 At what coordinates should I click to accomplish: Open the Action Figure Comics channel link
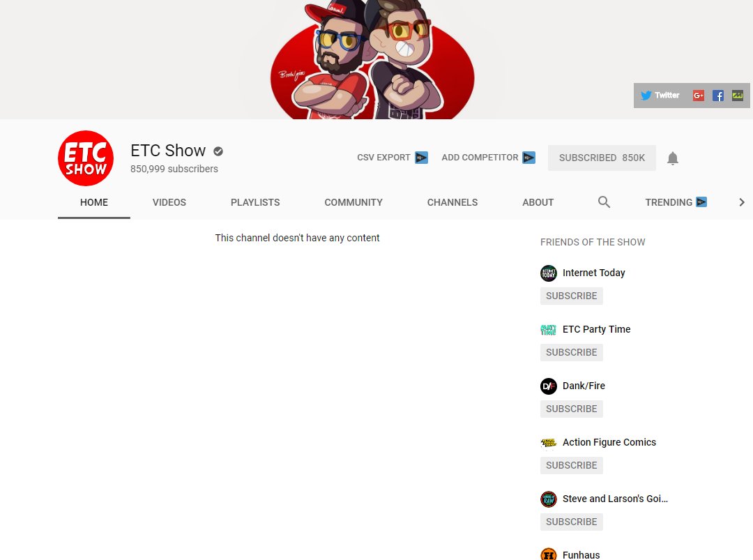609,442
